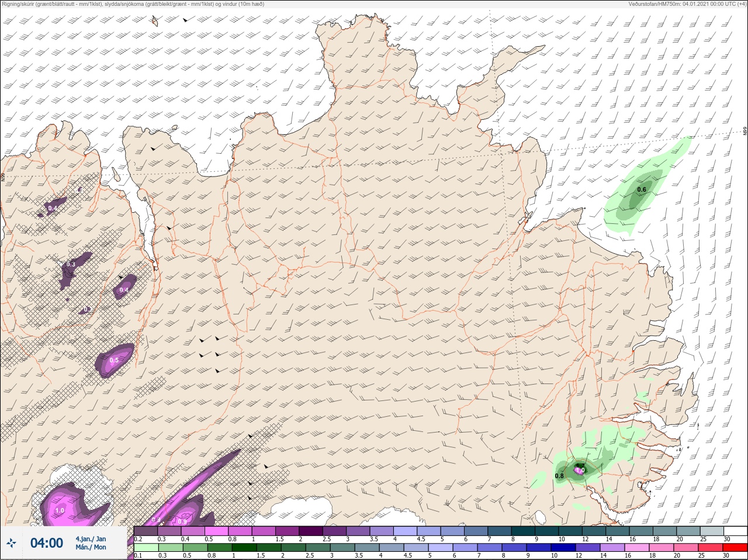Click the weather vane logo beside 04:00
Screen dimensions: 748x560
[x=11, y=544]
